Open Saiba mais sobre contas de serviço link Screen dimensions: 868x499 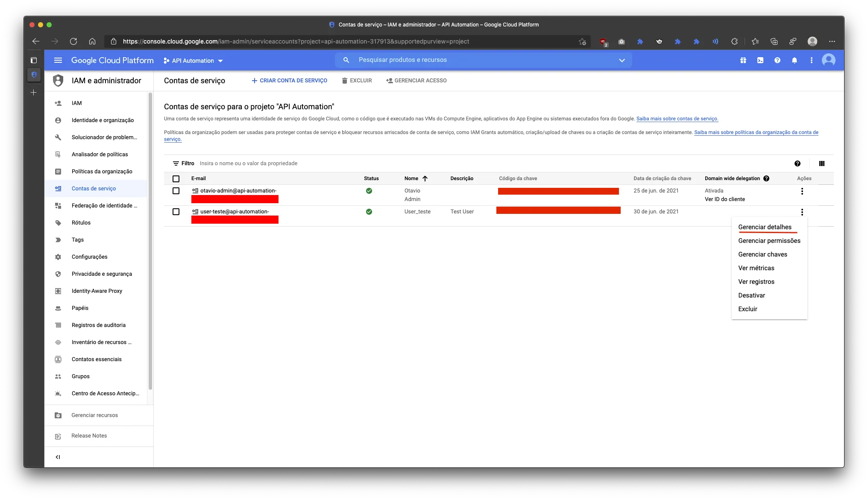[x=677, y=119]
